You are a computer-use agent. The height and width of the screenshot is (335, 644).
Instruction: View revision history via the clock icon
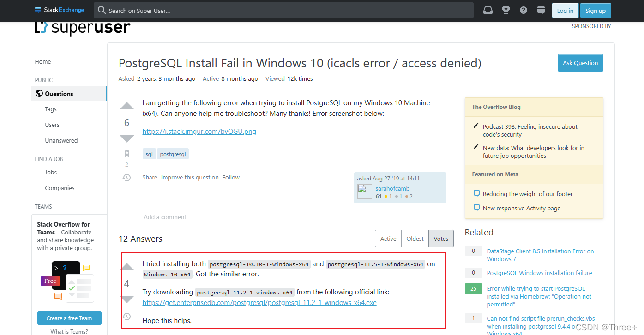pyautogui.click(x=126, y=177)
